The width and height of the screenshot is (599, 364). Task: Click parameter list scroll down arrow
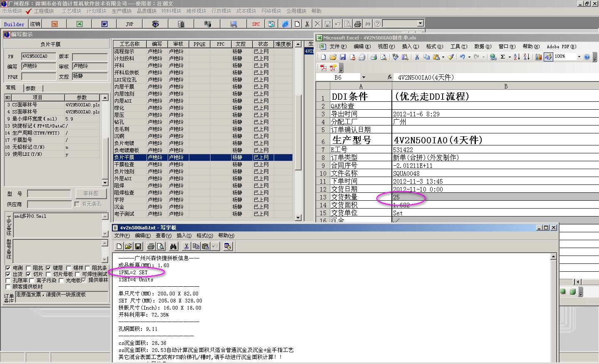105,183
